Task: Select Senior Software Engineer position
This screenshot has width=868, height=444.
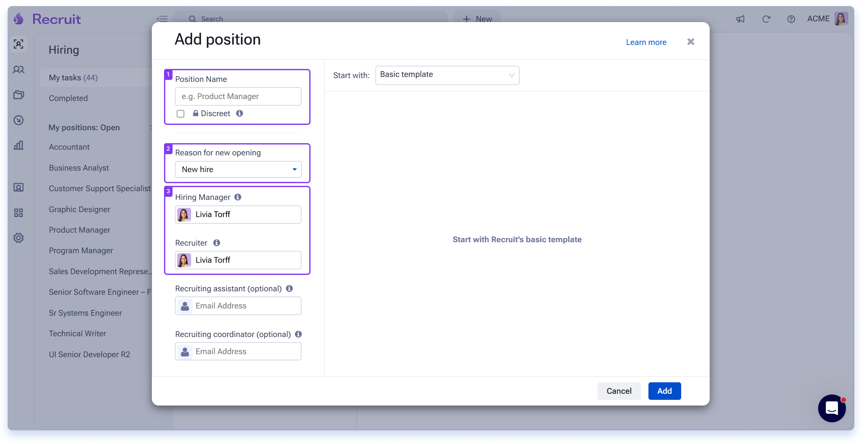Action: (100, 292)
